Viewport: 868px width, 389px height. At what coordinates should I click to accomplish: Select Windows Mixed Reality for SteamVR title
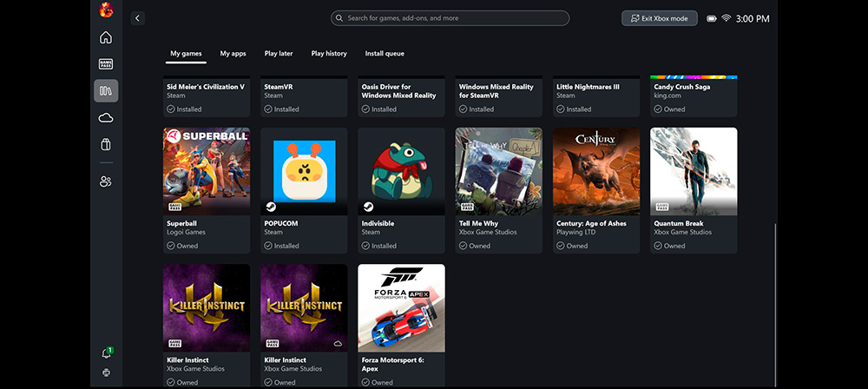click(496, 91)
